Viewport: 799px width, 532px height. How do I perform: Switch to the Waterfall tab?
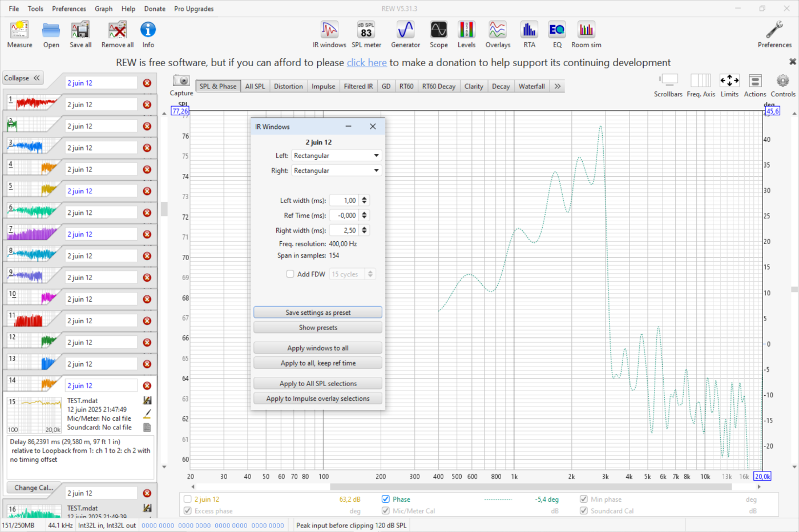[x=531, y=87]
